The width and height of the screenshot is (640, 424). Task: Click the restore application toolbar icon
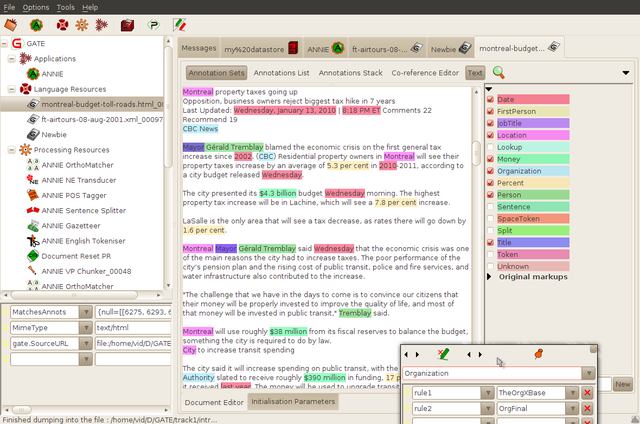point(11,25)
